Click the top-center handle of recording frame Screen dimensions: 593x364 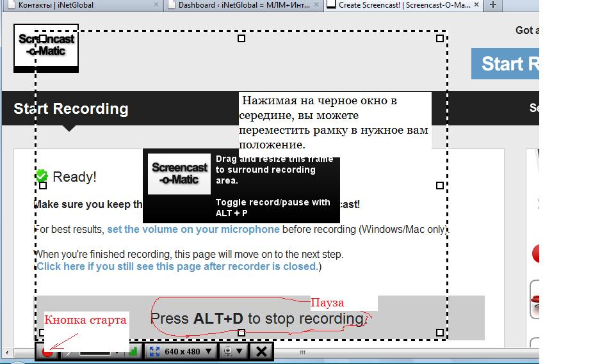(241, 38)
